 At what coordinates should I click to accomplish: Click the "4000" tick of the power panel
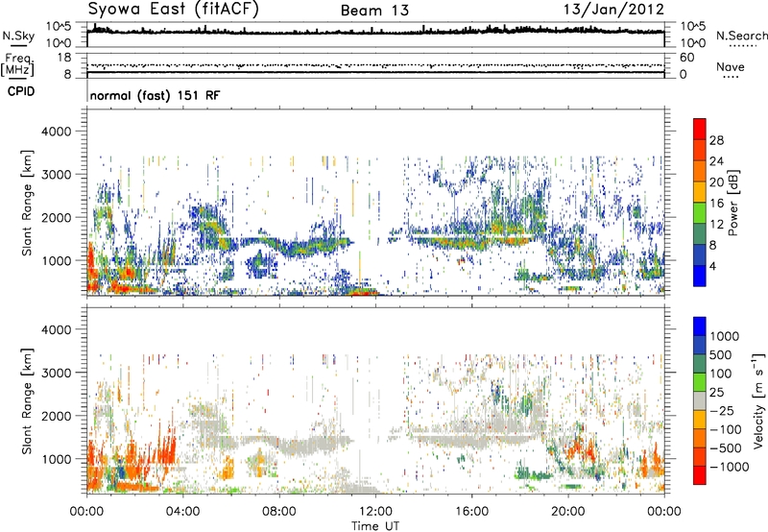coord(59,132)
